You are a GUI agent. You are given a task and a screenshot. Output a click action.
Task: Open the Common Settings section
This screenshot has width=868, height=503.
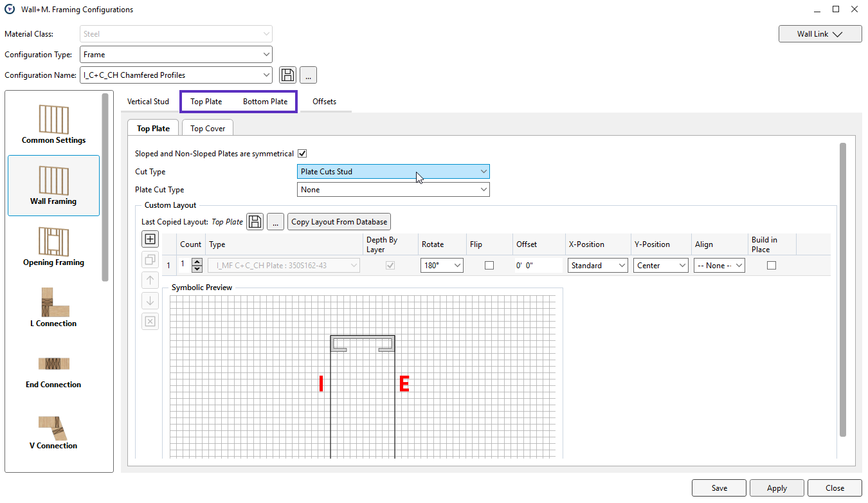(53, 125)
